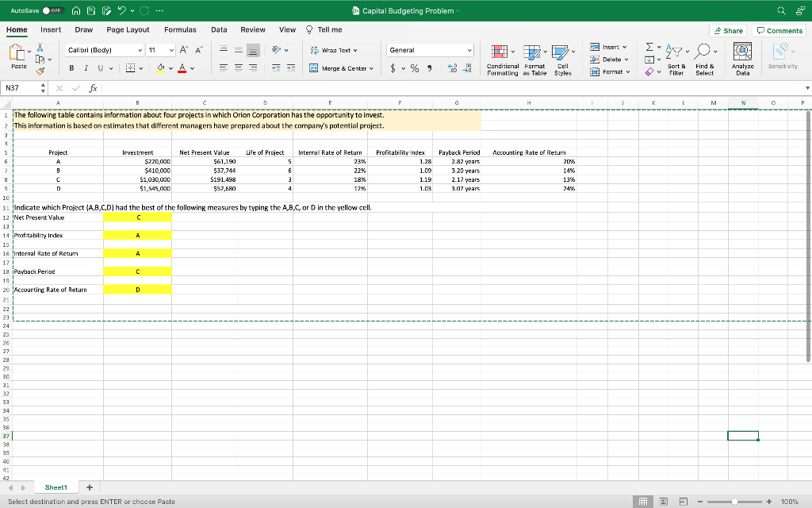Open the borders dropdown arrow
Image resolution: width=812 pixels, height=508 pixels.
[141, 68]
